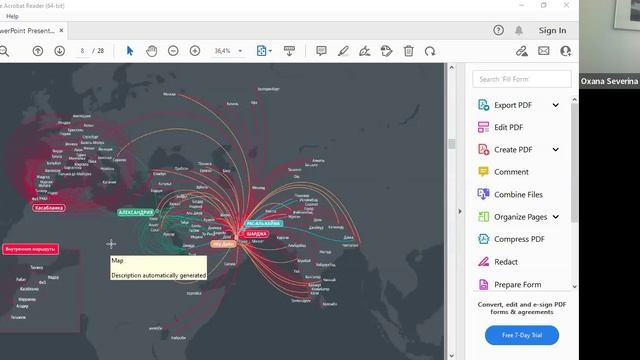Image resolution: width=640 pixels, height=360 pixels.
Task: Select the PowerPoint Present... document tab
Action: click(x=27, y=31)
